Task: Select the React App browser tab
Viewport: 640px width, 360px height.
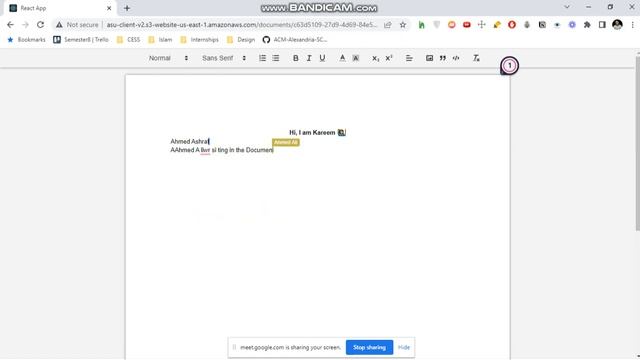Action: [60, 8]
